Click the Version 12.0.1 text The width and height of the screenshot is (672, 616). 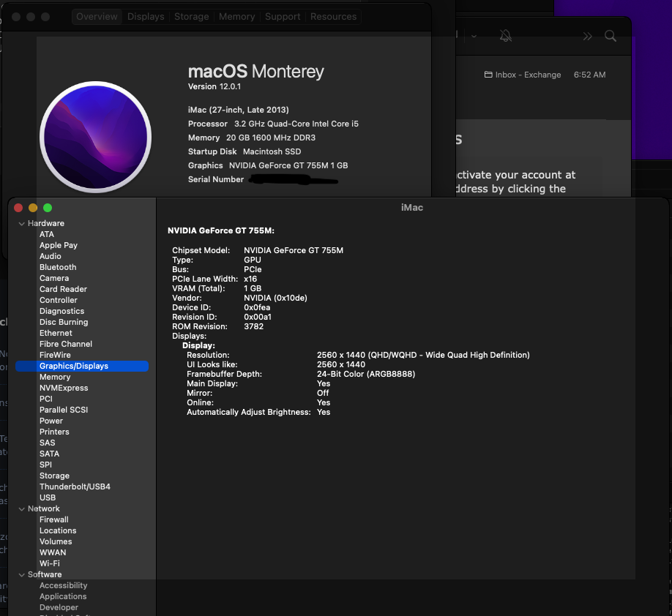tap(214, 86)
